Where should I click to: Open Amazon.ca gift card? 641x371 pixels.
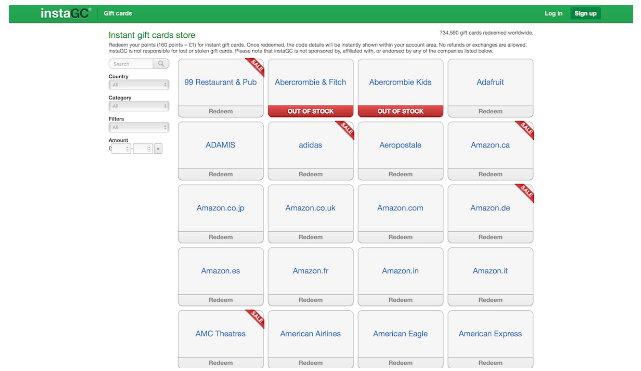click(491, 145)
